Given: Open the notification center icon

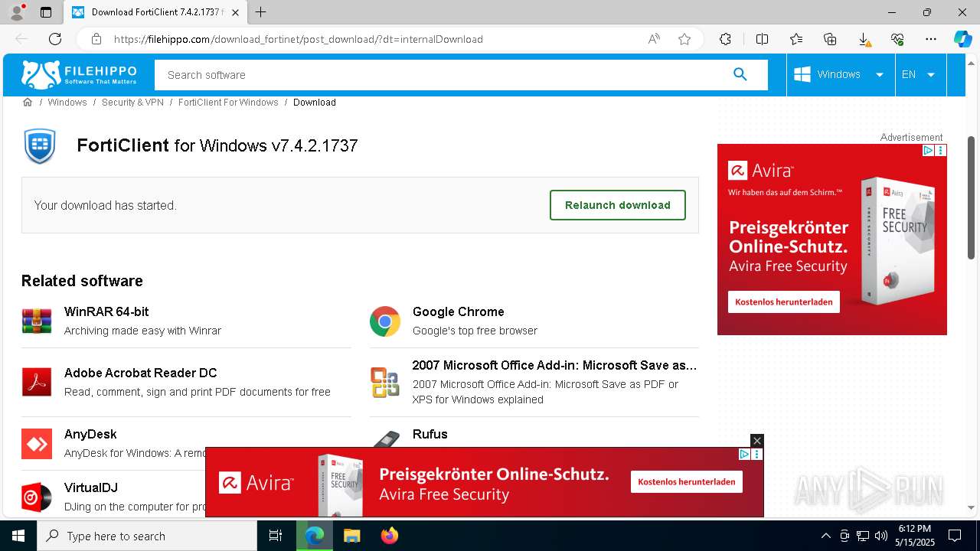Looking at the screenshot, I should click(x=955, y=536).
